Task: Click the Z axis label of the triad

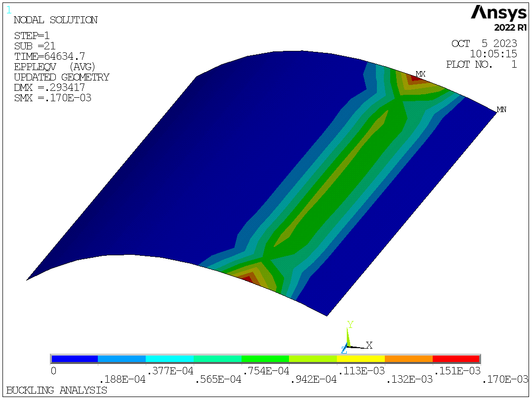Action: pos(344,350)
